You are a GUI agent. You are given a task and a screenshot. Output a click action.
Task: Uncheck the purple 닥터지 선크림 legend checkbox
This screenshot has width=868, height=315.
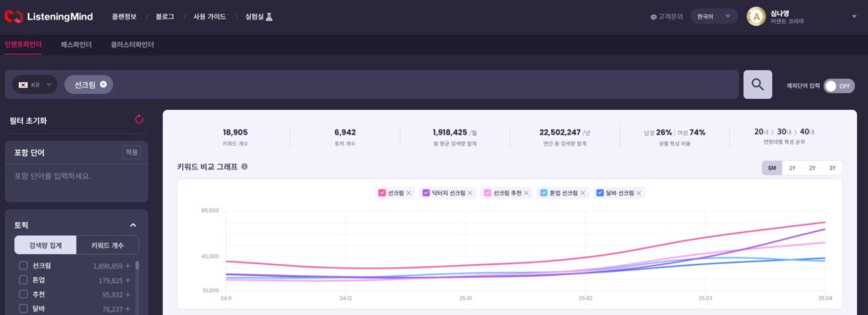pyautogui.click(x=426, y=193)
